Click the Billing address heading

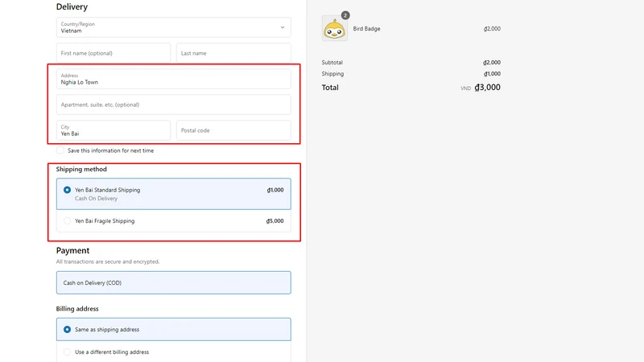click(77, 309)
